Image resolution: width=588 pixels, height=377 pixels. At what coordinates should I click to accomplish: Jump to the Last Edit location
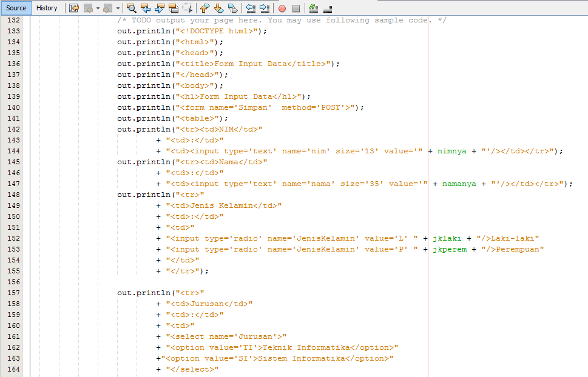(x=74, y=8)
